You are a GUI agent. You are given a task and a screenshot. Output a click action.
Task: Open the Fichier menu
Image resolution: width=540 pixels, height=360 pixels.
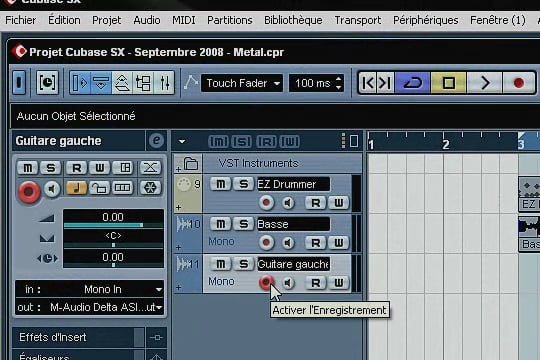pos(20,20)
